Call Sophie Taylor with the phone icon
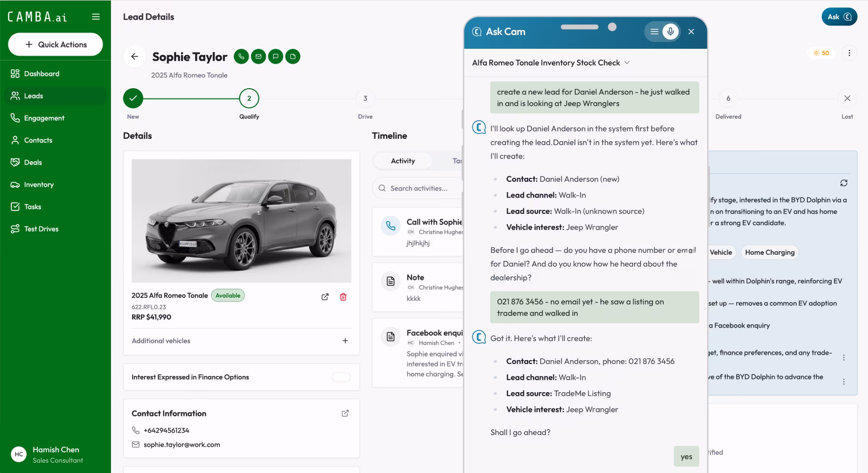 [241, 57]
